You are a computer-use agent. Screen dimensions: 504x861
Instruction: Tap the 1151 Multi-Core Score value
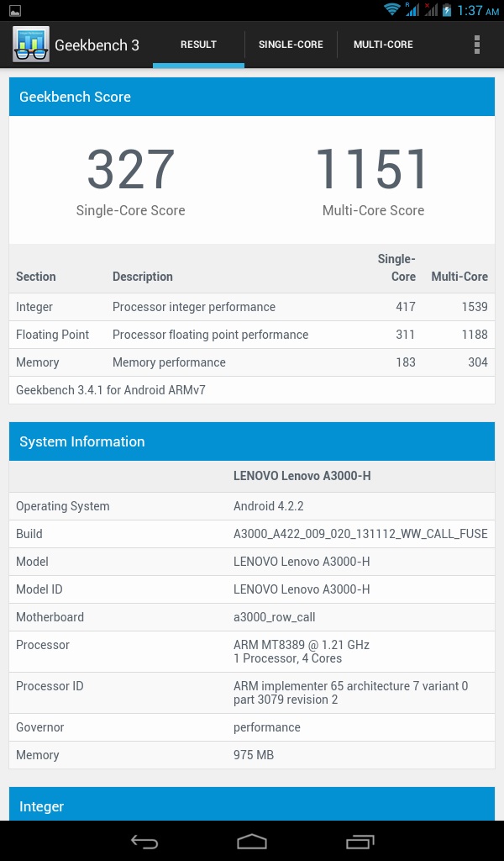click(x=373, y=169)
